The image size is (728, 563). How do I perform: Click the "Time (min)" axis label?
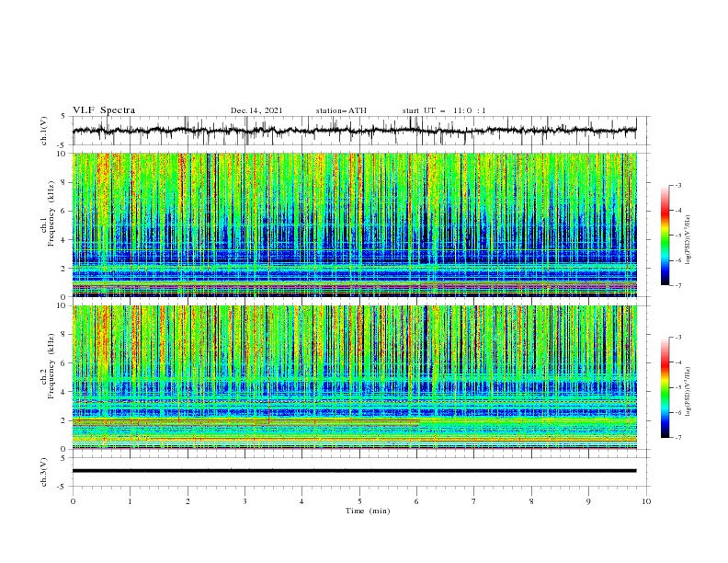(x=368, y=511)
